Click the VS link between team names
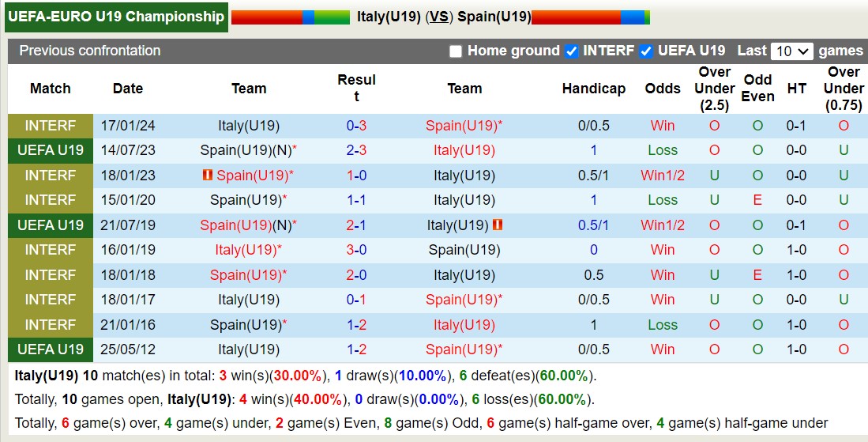The width and height of the screenshot is (868, 442). [x=438, y=17]
